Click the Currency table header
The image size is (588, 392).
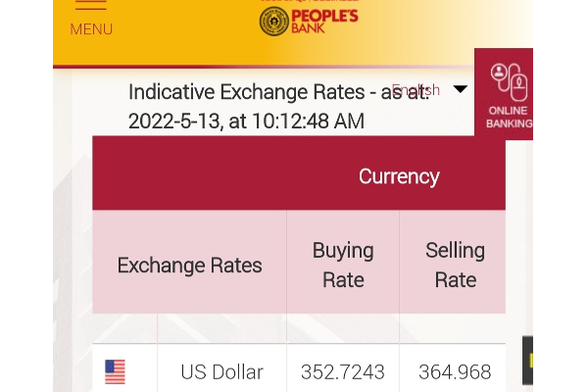(398, 176)
